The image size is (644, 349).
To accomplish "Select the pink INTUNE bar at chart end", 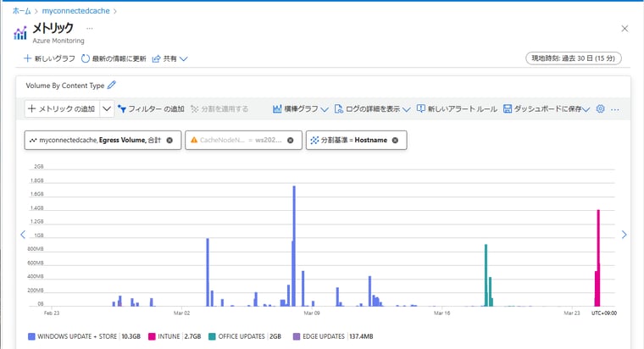I will 598,258.
